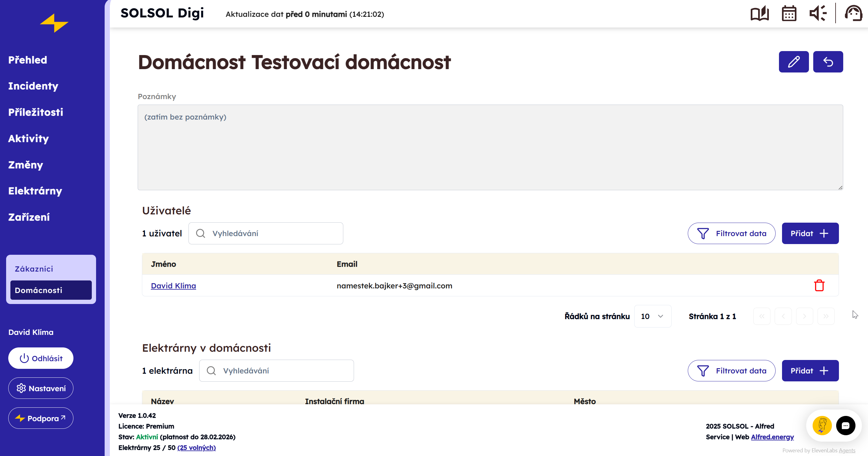The width and height of the screenshot is (868, 456).
Task: Go to Elektrárny in sidebar
Action: (x=35, y=191)
